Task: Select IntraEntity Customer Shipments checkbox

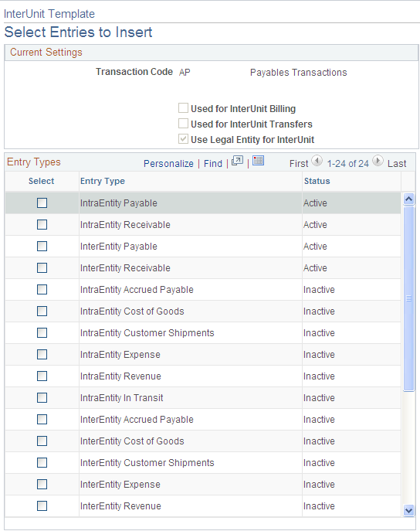Action: pyautogui.click(x=42, y=333)
